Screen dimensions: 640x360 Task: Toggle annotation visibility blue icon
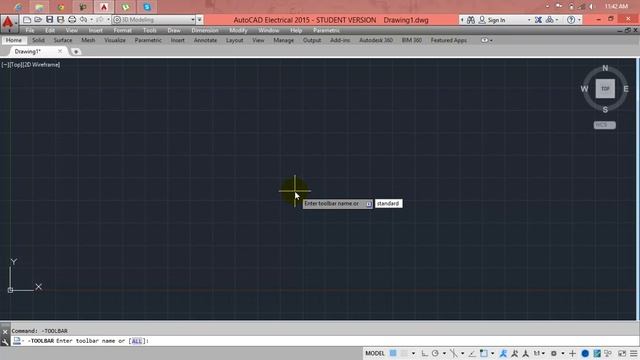pos(503,353)
